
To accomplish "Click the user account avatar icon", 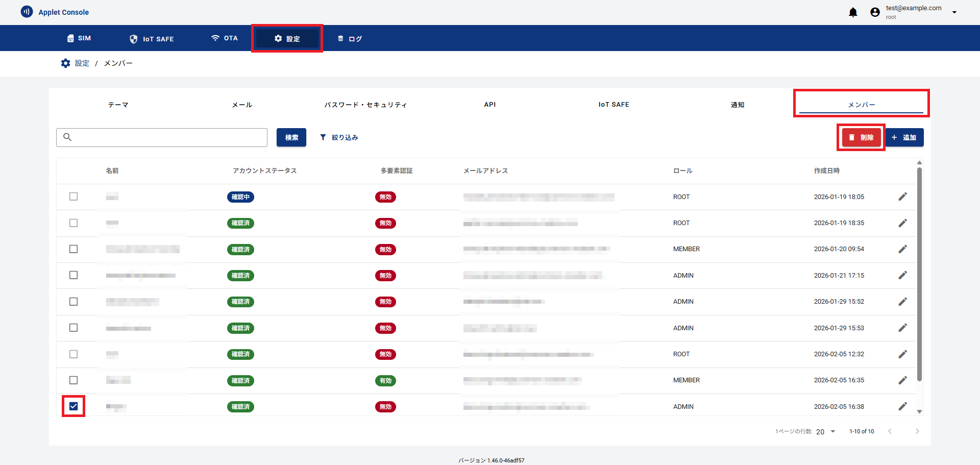I will (x=875, y=12).
